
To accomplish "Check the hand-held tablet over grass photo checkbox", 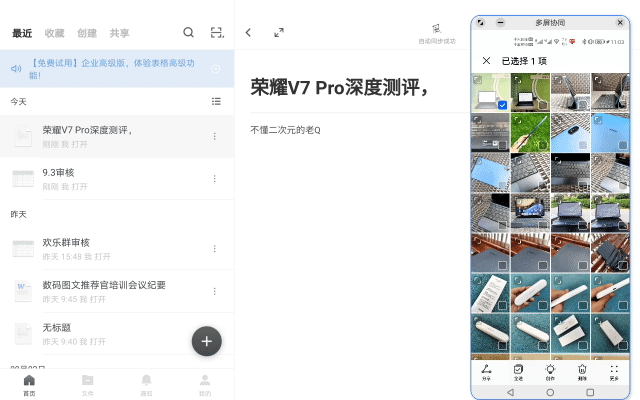I will click(542, 145).
